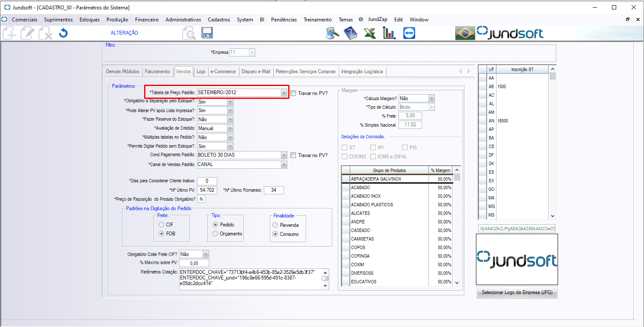Switch to Demais Módulos tab
The image size is (644, 327).
pyautogui.click(x=123, y=71)
